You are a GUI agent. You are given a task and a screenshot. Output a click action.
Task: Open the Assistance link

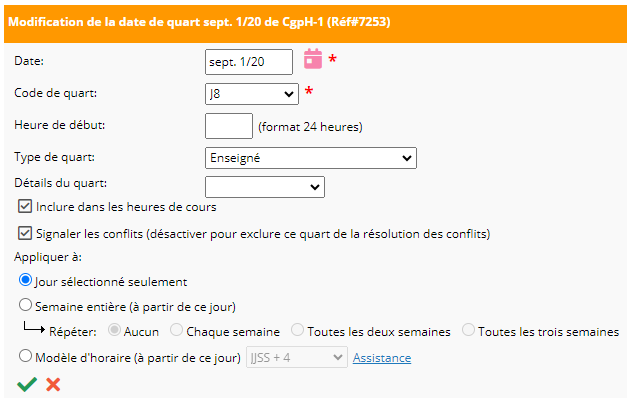[x=382, y=357]
